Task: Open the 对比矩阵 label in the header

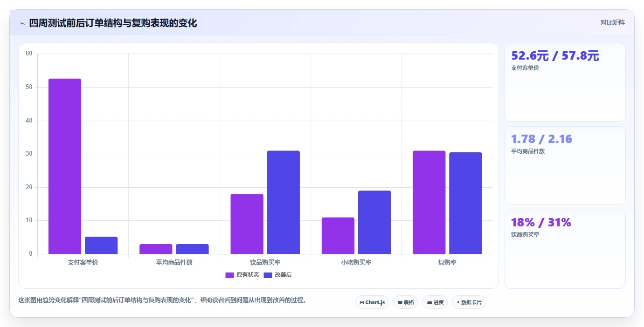Action: point(612,22)
